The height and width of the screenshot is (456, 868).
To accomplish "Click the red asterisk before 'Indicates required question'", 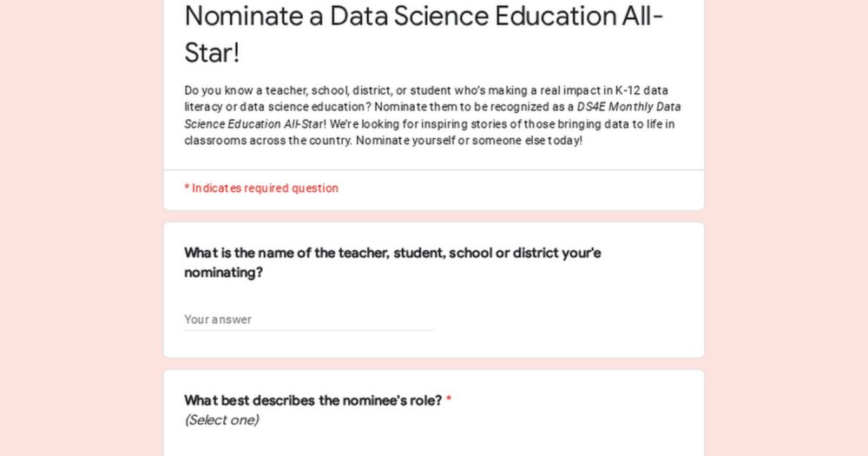I will pyautogui.click(x=187, y=188).
